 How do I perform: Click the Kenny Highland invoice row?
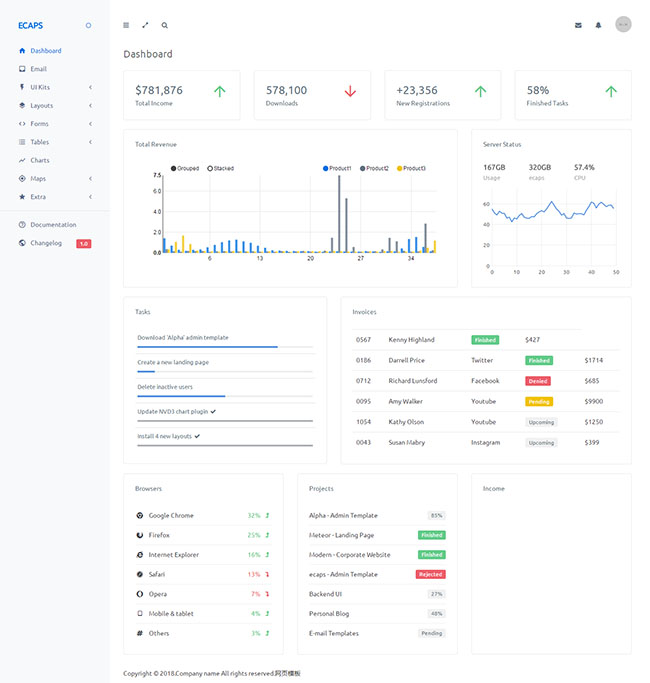(411, 340)
